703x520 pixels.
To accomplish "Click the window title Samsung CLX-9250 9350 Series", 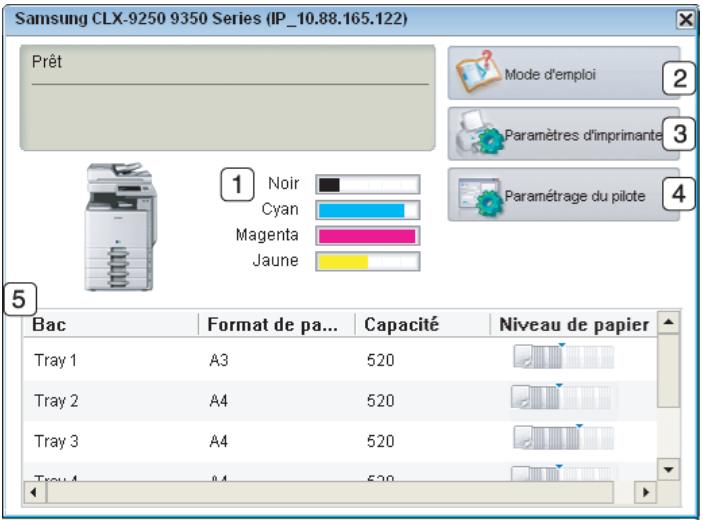I will point(211,19).
